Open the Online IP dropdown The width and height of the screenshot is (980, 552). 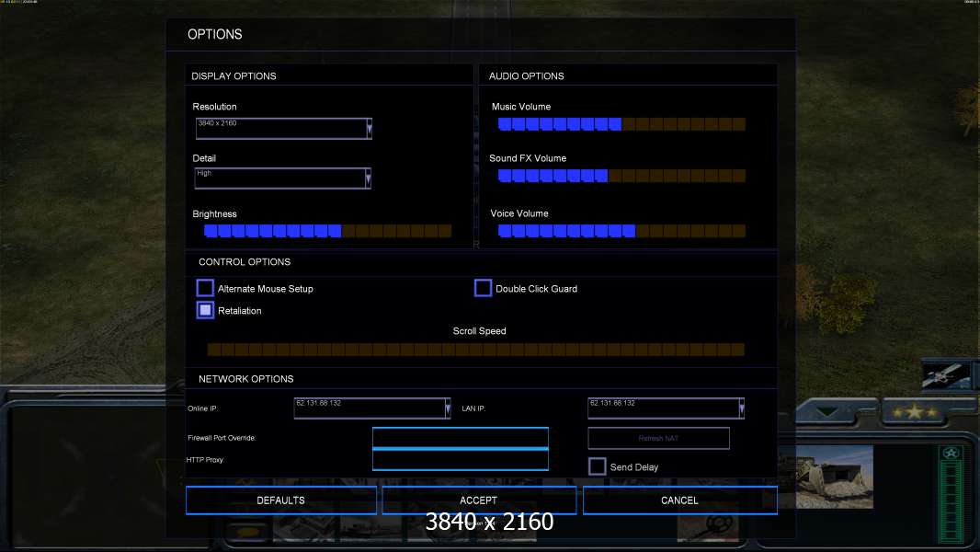click(x=448, y=408)
